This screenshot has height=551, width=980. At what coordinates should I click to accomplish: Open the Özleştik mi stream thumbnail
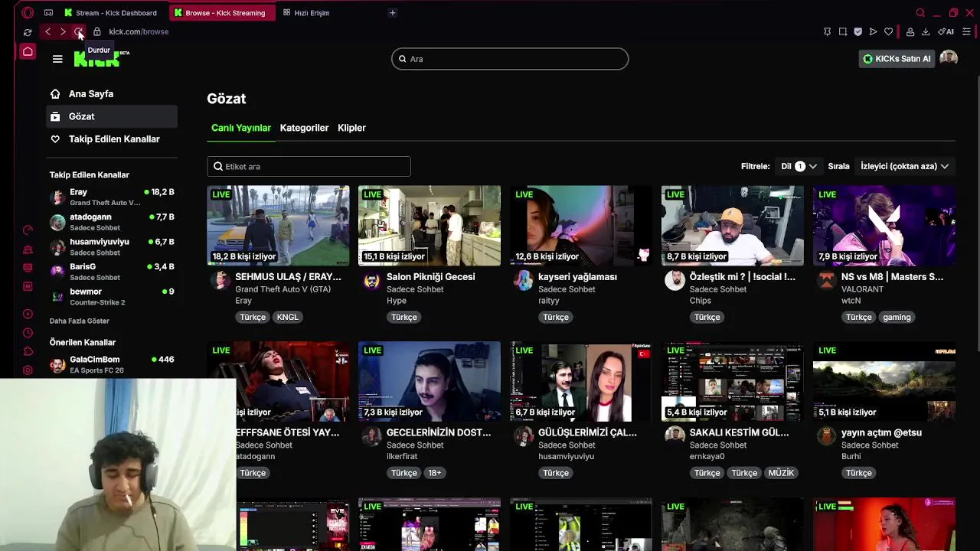pos(733,226)
